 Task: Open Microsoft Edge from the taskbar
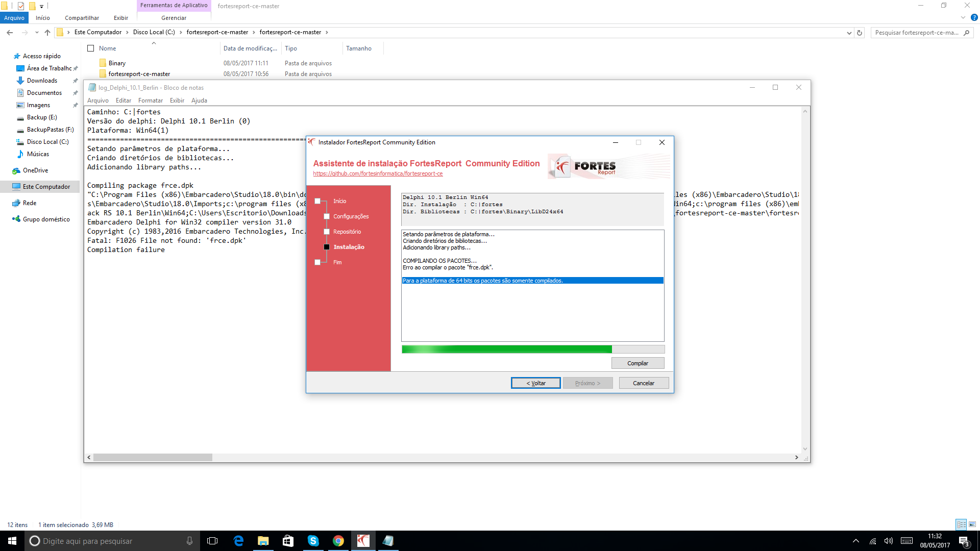pos(238,541)
